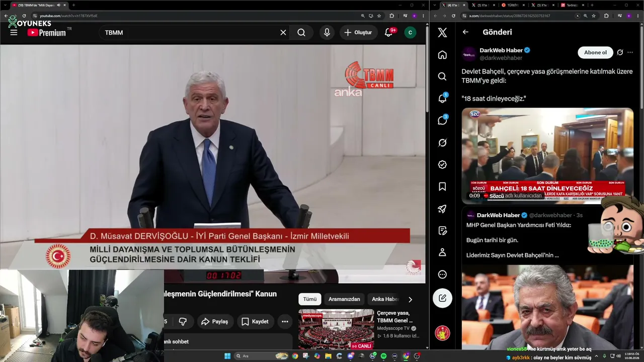Open X more options circle

442,275
